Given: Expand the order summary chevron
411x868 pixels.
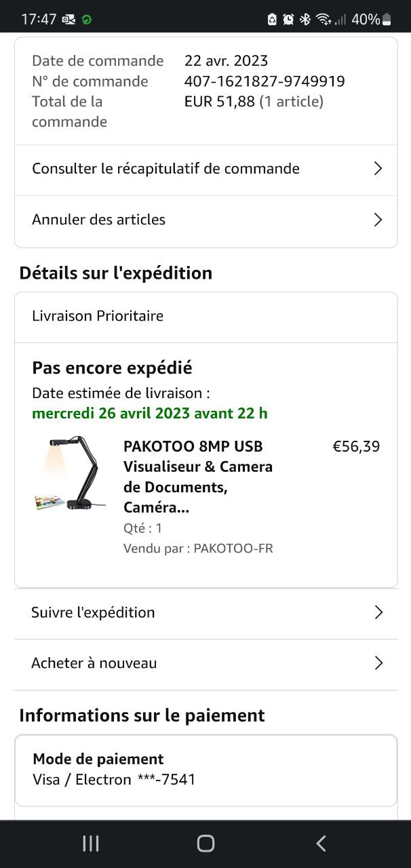Looking at the screenshot, I should [378, 169].
